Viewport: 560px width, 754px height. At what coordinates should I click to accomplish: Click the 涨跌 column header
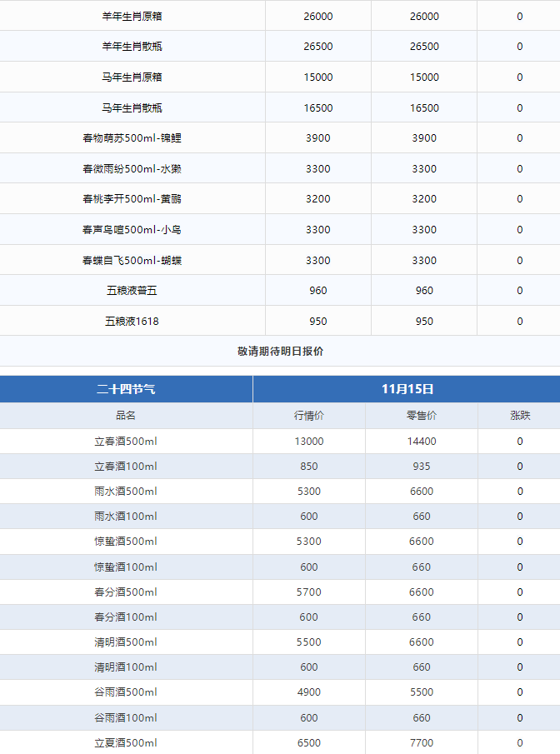click(x=520, y=415)
